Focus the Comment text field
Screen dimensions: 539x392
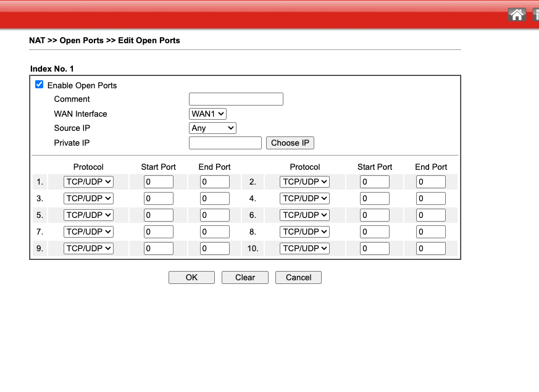pyautogui.click(x=236, y=99)
